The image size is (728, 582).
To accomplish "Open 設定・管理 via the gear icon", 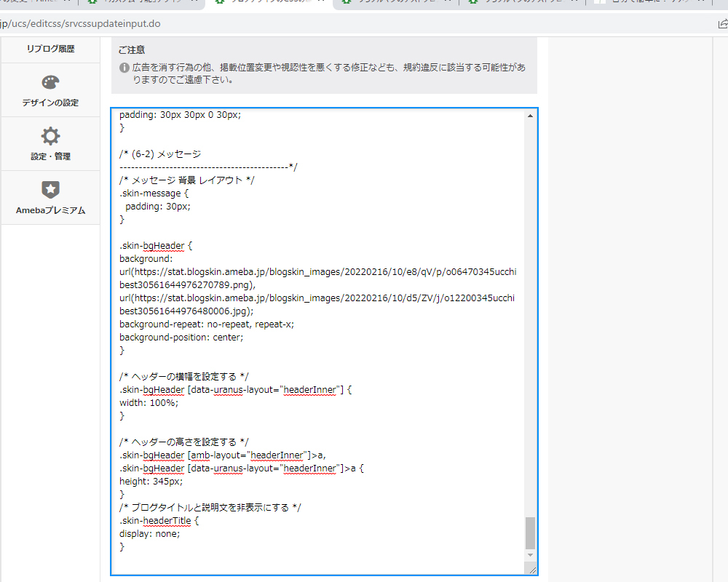I will coord(50,136).
